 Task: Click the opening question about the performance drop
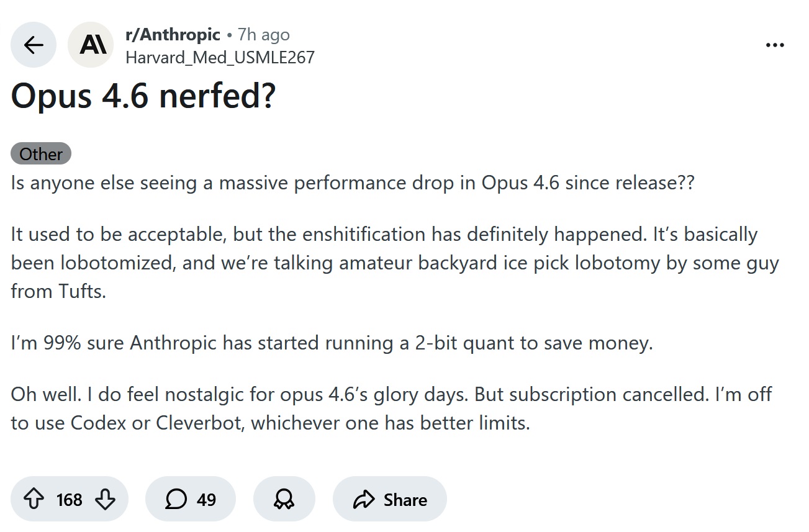(x=352, y=183)
